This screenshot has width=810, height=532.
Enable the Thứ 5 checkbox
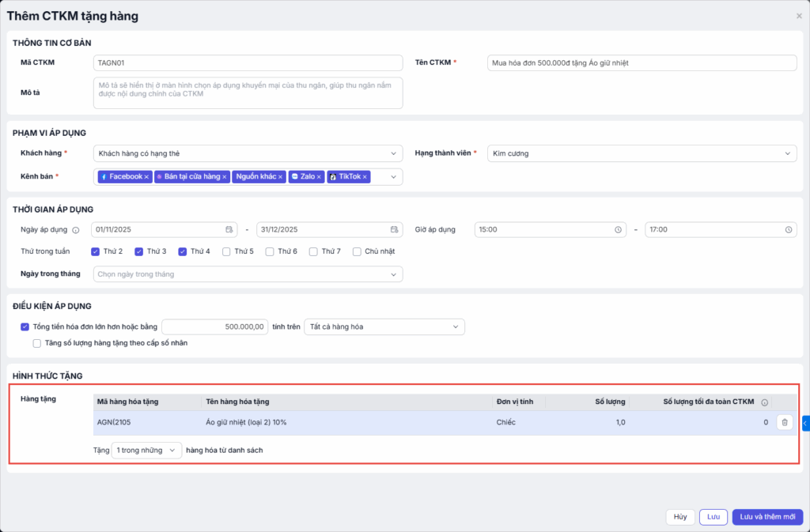[x=226, y=251]
